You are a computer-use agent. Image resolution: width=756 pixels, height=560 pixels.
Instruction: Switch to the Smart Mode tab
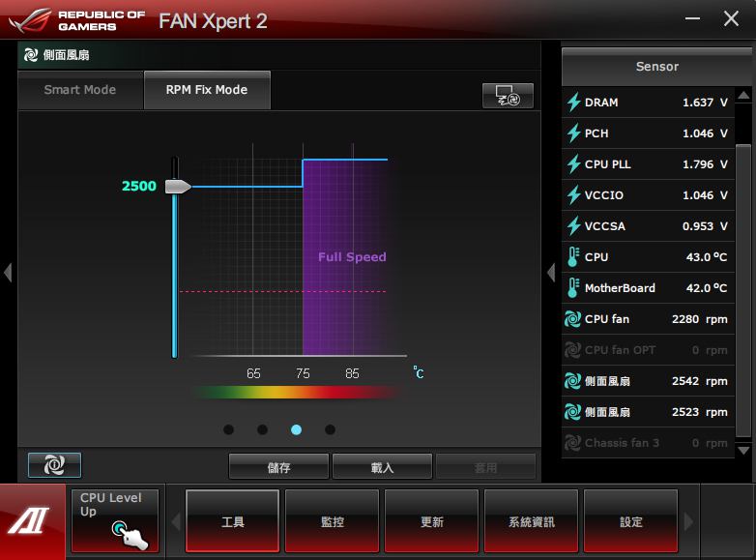[80, 90]
